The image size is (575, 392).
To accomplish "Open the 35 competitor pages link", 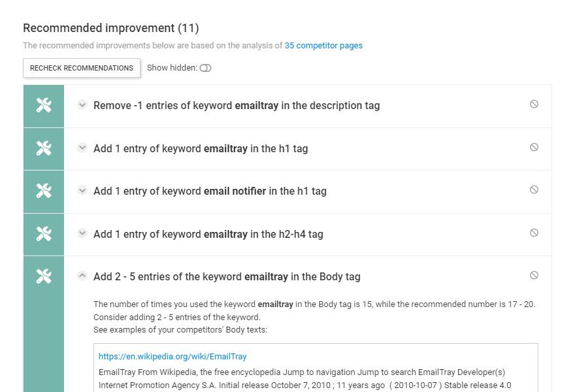I will 323,46.
